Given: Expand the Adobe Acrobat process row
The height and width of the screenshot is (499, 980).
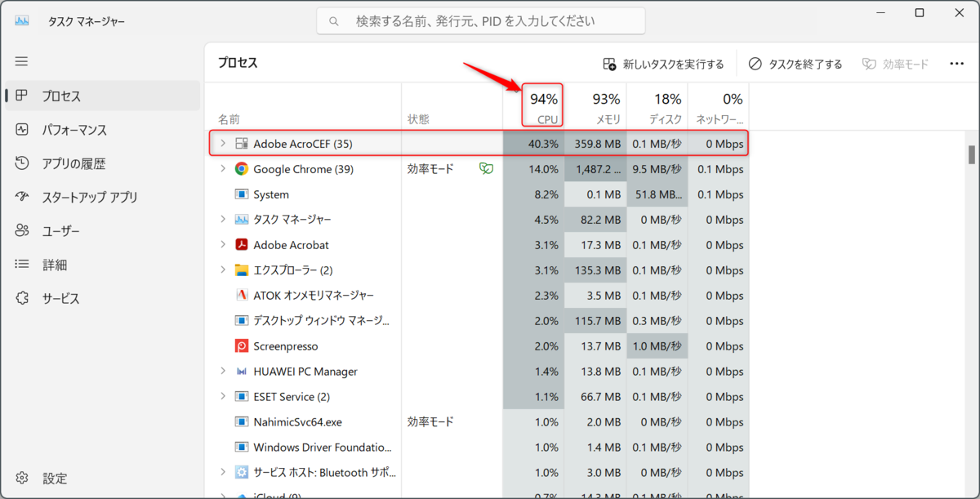Looking at the screenshot, I should [222, 245].
